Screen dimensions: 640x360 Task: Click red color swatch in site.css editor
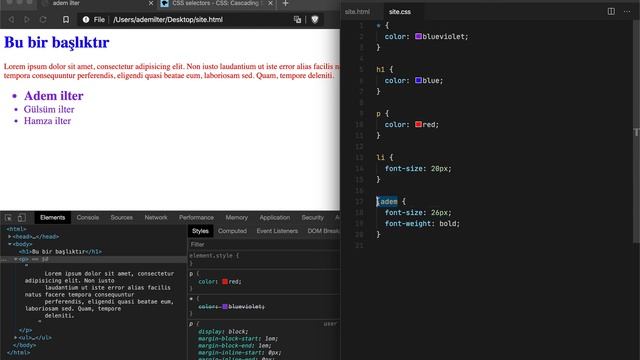(418, 124)
